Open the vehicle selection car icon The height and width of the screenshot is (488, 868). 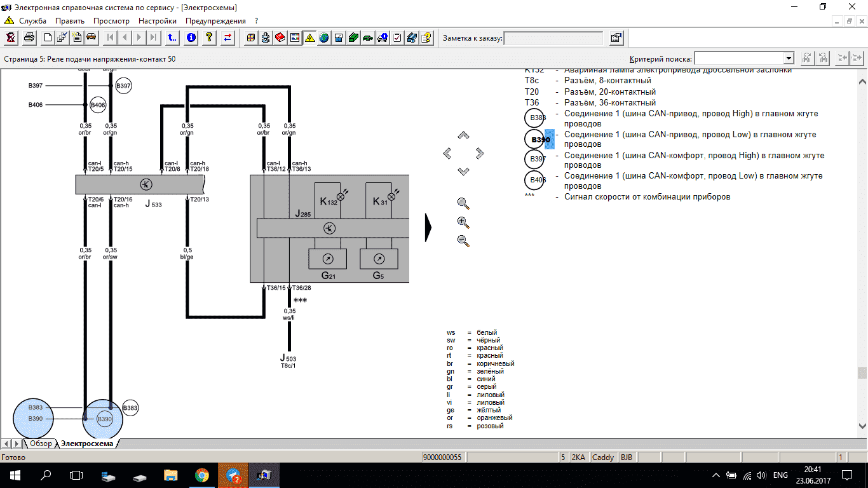click(91, 37)
